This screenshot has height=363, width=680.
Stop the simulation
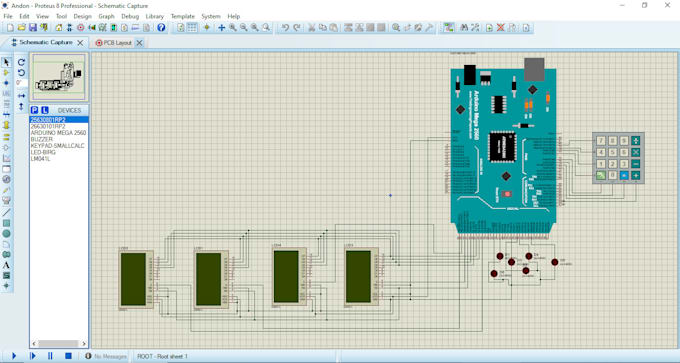click(68, 356)
